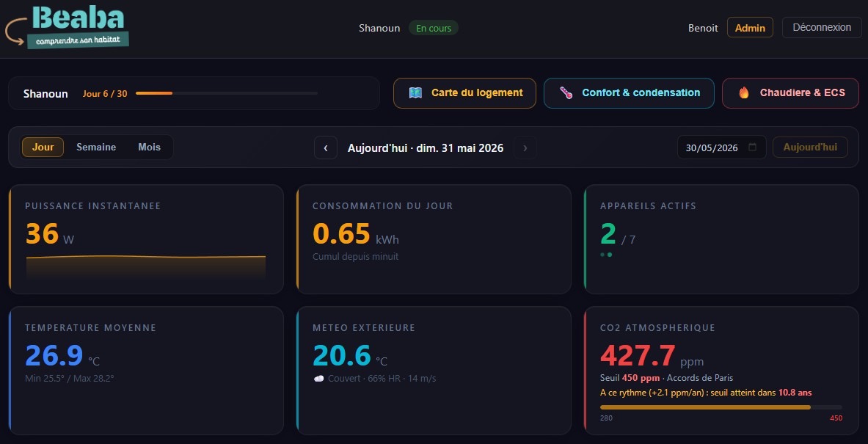Click the Consommation du jour card title
The height and width of the screenshot is (444, 868).
click(x=382, y=206)
